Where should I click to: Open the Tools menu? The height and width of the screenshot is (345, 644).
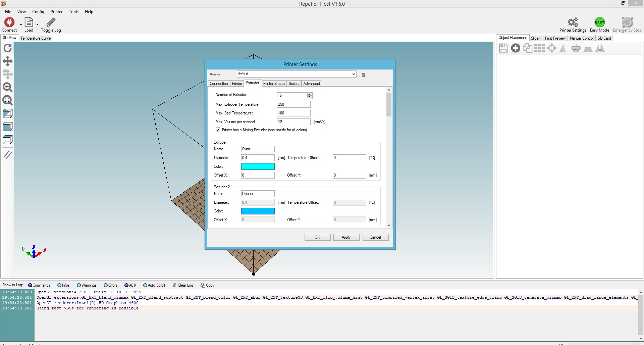coord(73,12)
